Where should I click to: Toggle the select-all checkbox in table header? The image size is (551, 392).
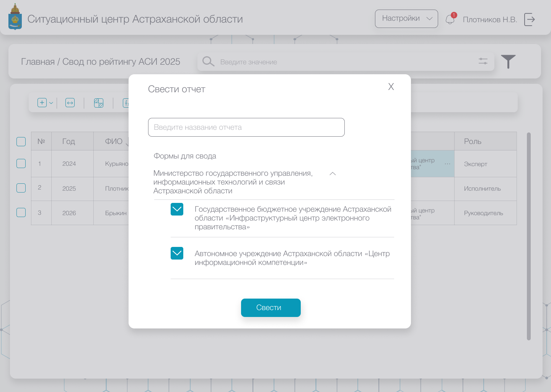(x=21, y=142)
